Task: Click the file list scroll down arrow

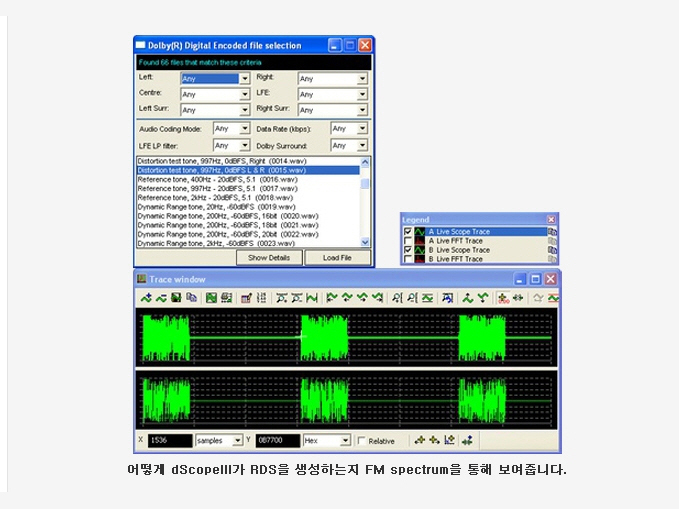Action: click(365, 242)
